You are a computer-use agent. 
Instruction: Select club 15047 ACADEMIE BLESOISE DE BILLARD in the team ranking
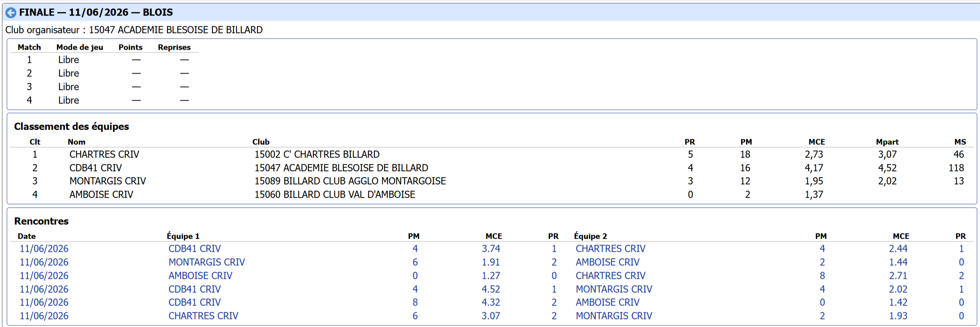[x=341, y=168]
